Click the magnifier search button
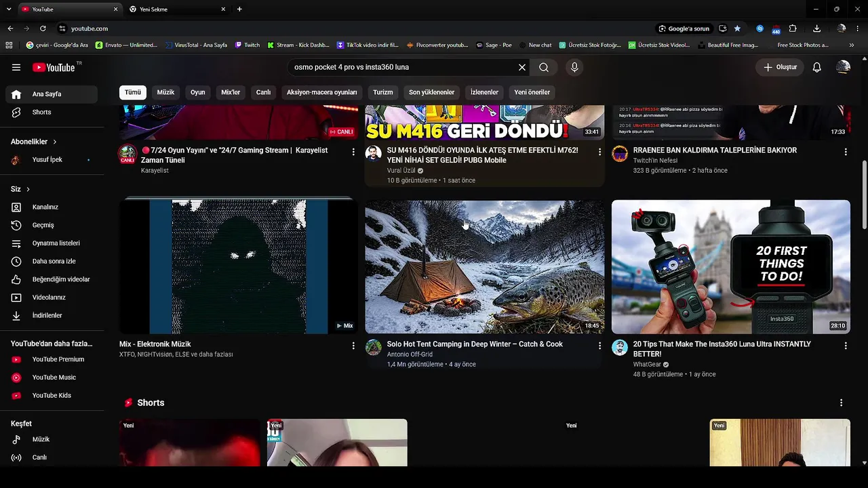This screenshot has height=488, width=868. pos(544,67)
